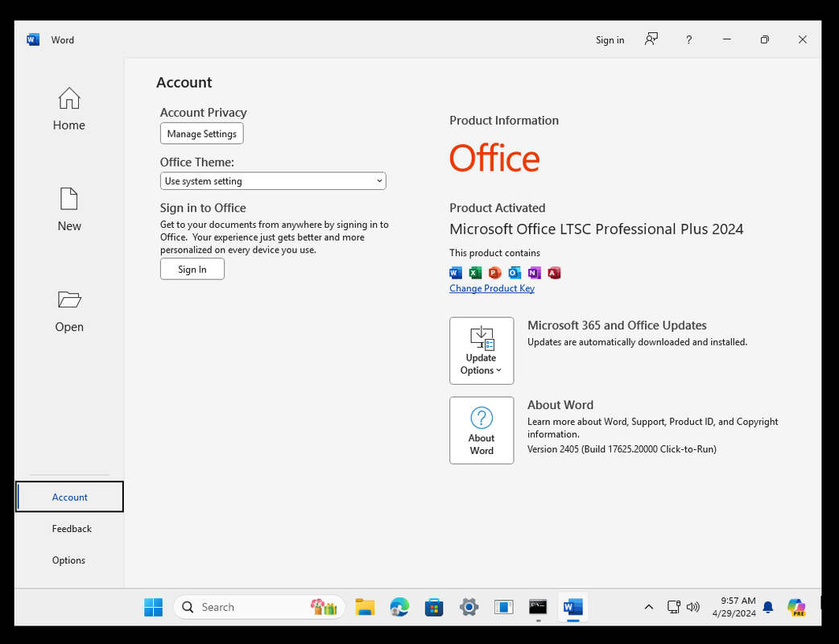Open the Change Product Key link

492,288
